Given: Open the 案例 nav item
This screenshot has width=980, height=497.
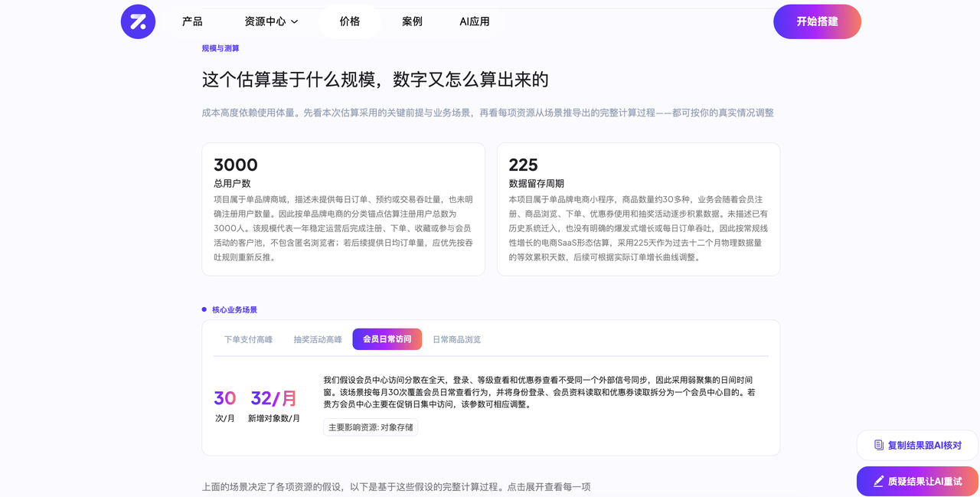Looking at the screenshot, I should (x=412, y=21).
